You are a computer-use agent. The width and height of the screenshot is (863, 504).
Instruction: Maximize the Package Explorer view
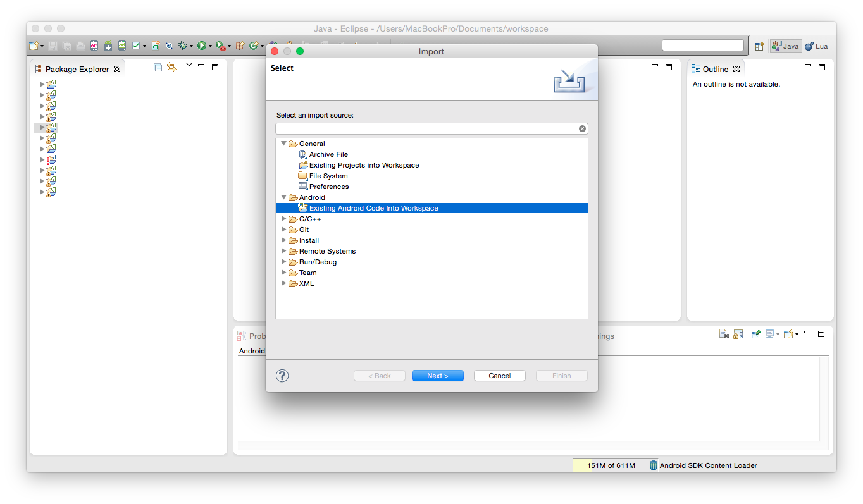coord(215,66)
